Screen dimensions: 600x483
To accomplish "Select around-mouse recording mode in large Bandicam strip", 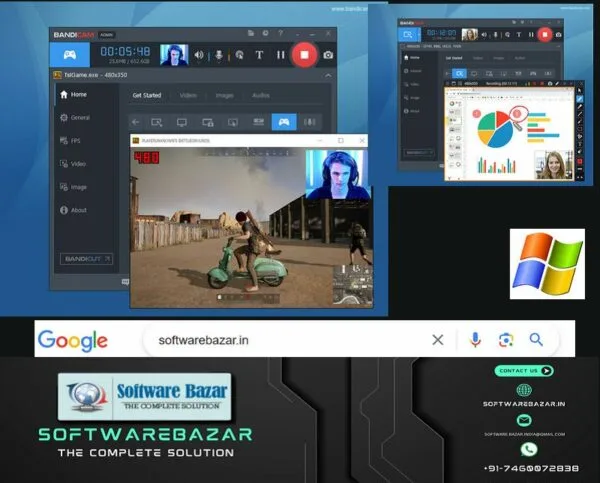I will point(233,122).
